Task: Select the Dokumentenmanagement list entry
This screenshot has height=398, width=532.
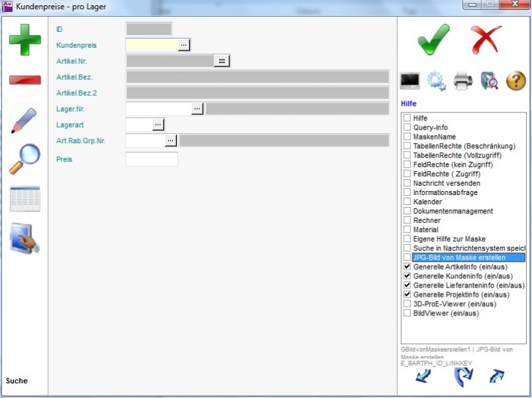Action: (x=453, y=211)
